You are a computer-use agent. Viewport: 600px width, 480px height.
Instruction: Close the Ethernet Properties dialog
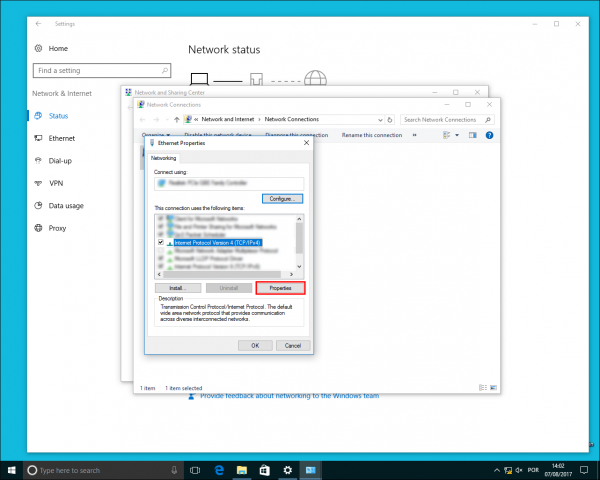click(306, 143)
